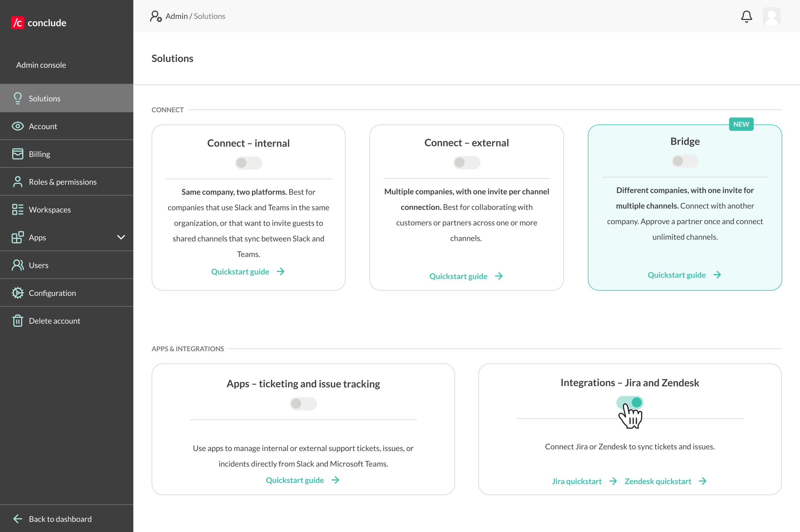800x532 pixels.
Task: Open Connect – external Quickstart guide link
Action: click(458, 276)
